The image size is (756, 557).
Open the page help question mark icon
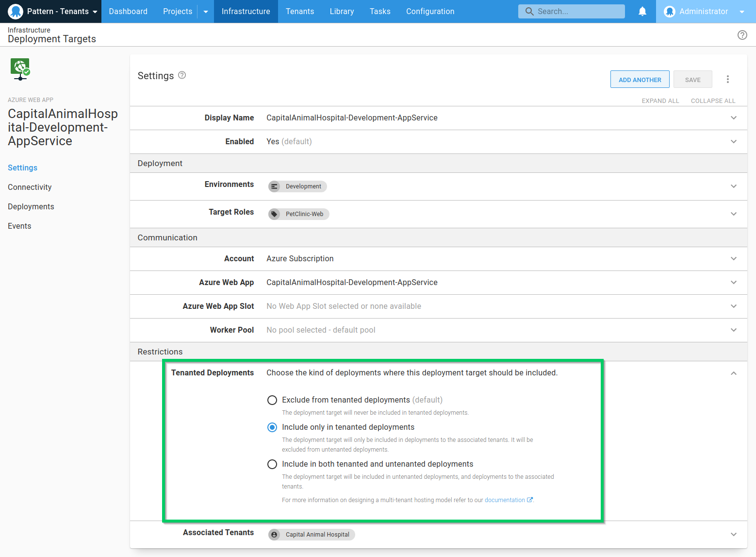click(x=742, y=35)
